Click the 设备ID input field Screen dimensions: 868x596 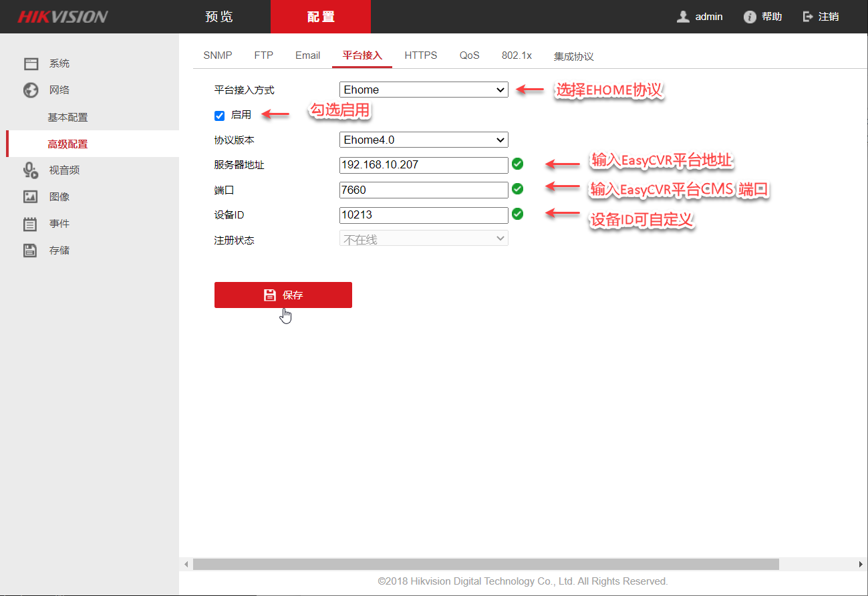click(424, 215)
